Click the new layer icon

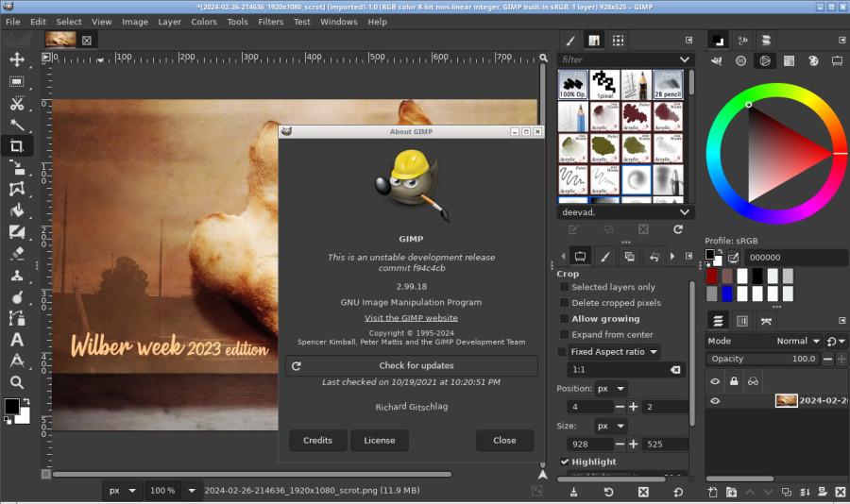(713, 492)
